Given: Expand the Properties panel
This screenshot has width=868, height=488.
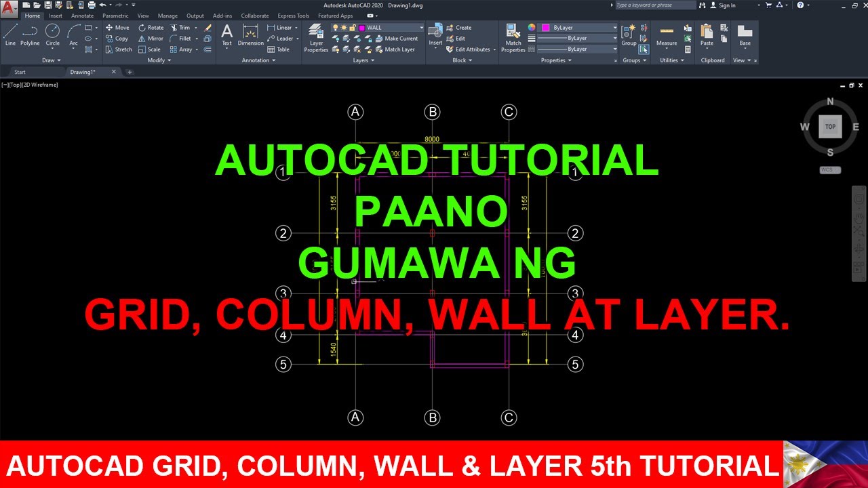Looking at the screenshot, I should pos(556,60).
